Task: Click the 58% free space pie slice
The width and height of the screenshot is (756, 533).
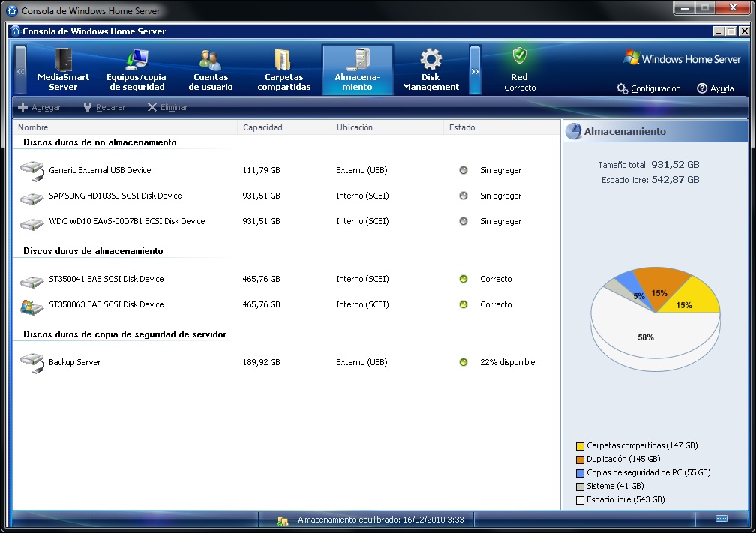Action: (645, 338)
